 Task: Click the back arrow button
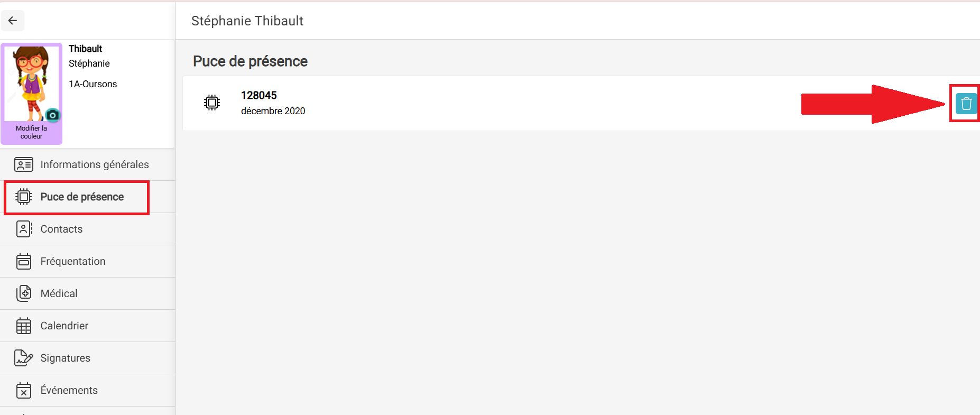(x=13, y=21)
